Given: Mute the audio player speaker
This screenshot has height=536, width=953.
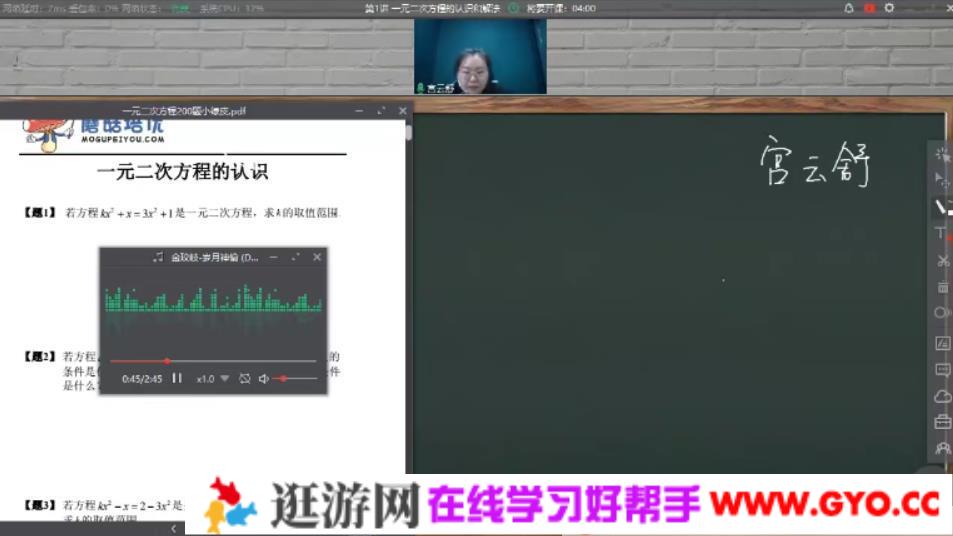Looking at the screenshot, I should tap(263, 379).
